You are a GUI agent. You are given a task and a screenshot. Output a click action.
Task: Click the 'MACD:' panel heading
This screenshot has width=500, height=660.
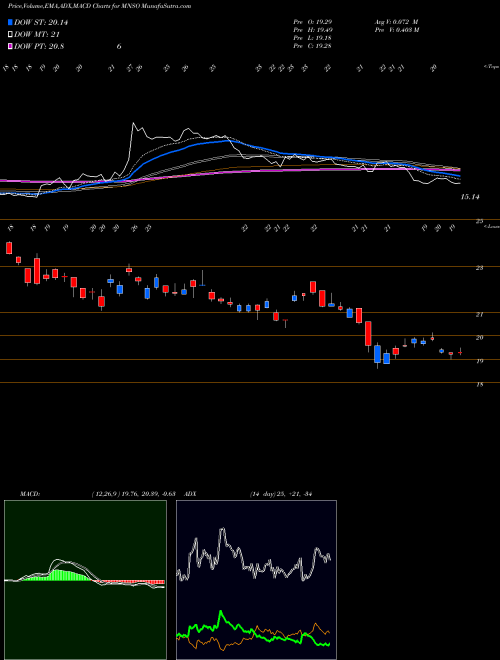29,494
